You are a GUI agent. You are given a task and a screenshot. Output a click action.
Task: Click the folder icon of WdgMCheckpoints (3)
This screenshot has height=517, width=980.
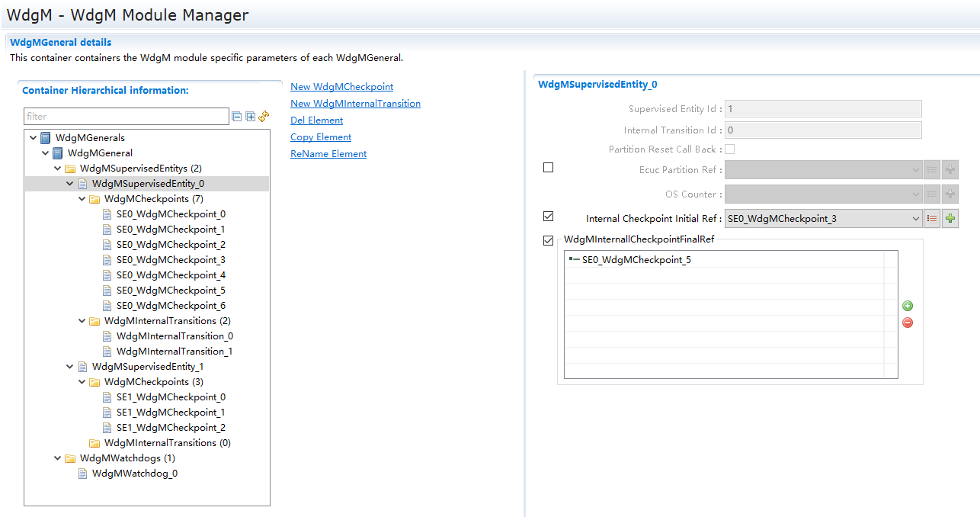94,382
